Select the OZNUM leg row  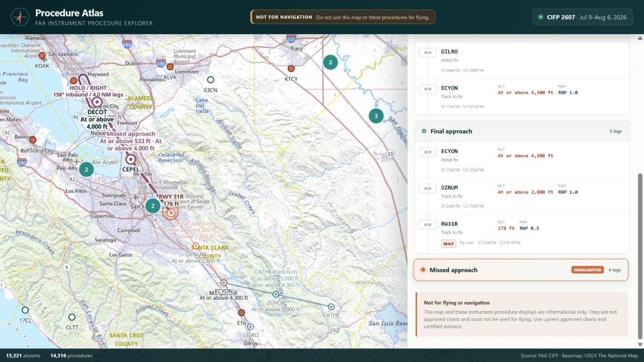(x=522, y=197)
